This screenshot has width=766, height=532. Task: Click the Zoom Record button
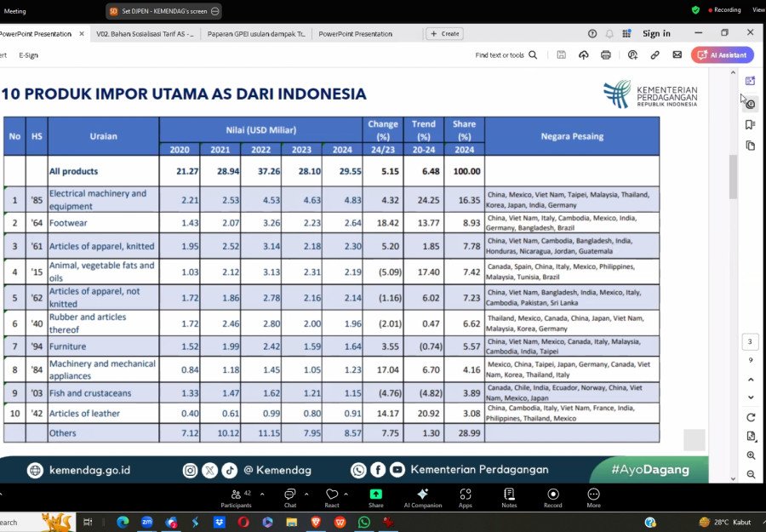coord(553,498)
